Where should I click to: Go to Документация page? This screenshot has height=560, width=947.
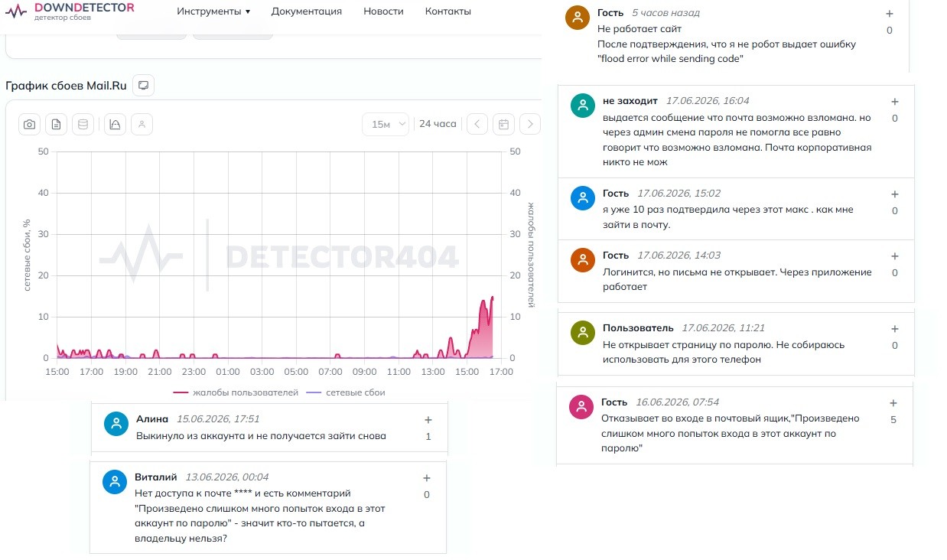coord(307,11)
